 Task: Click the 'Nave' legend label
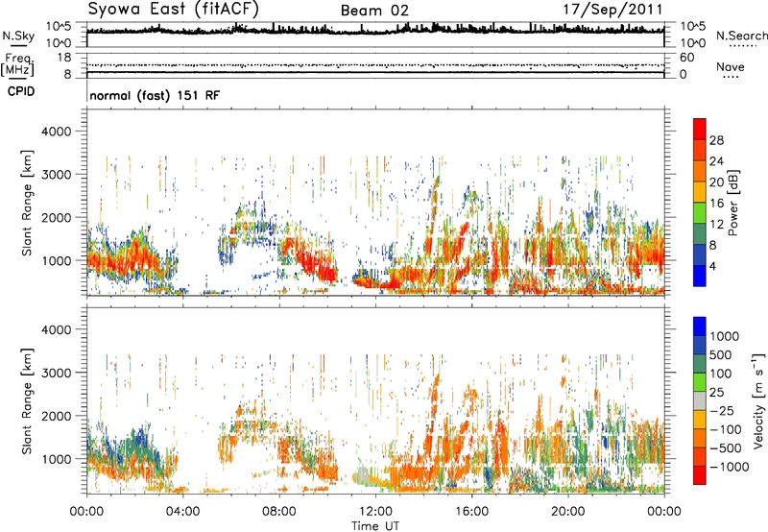pyautogui.click(x=731, y=66)
